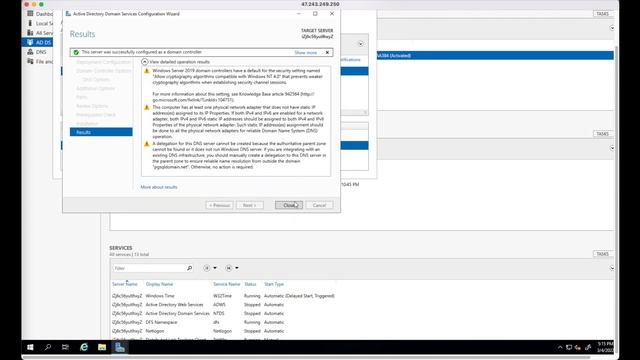Viewport: 640px width, 360px height.
Task: Open All Servers in the sidebar
Action: [40, 33]
